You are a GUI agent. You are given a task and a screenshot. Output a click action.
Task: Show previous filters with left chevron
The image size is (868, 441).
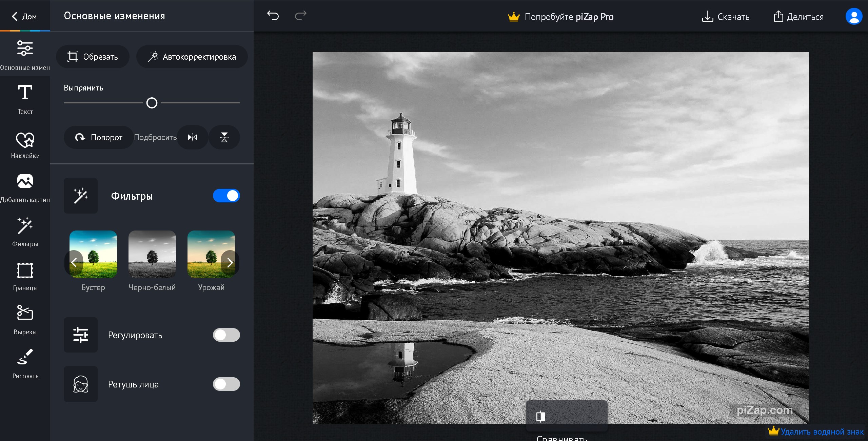coord(74,262)
